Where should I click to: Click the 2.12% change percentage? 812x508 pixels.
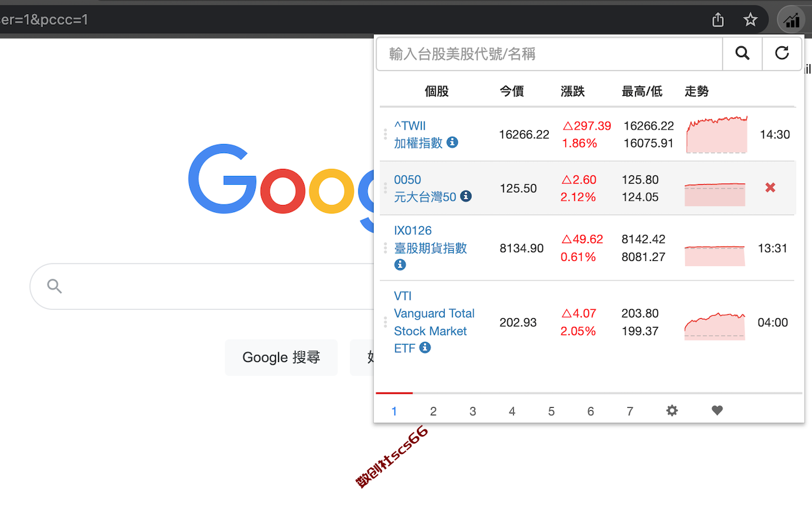tap(578, 197)
